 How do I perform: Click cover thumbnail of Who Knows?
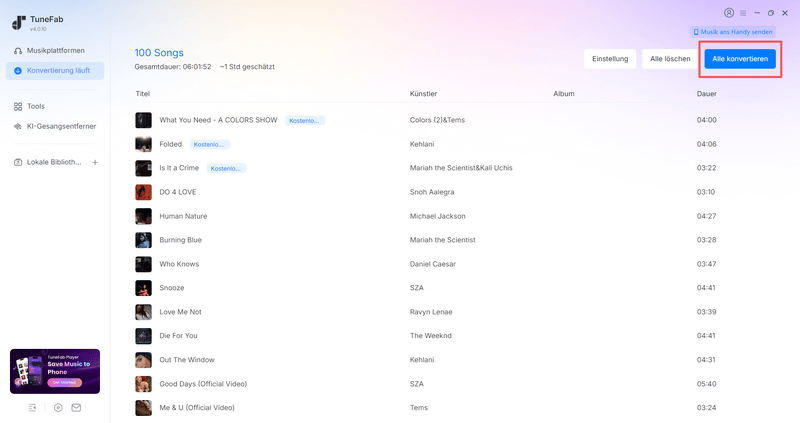coord(143,264)
